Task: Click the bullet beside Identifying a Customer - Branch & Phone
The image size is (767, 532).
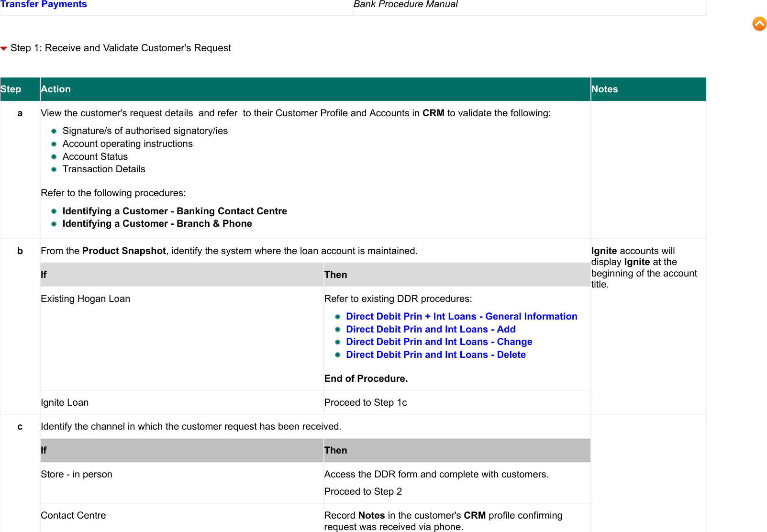Action: tap(54, 222)
